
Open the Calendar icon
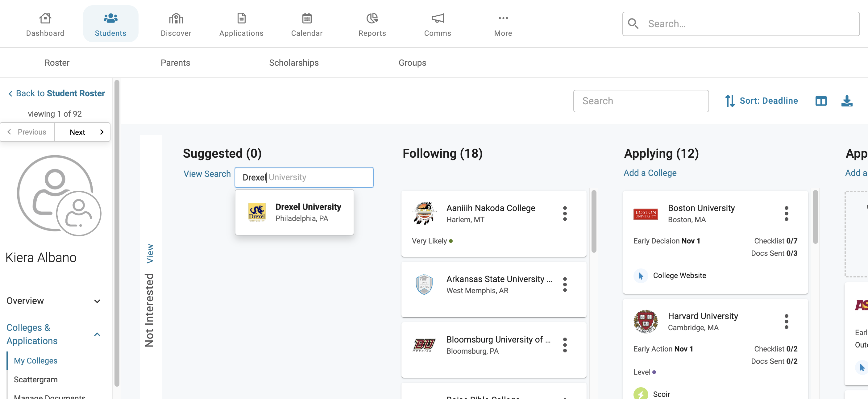[x=307, y=18]
